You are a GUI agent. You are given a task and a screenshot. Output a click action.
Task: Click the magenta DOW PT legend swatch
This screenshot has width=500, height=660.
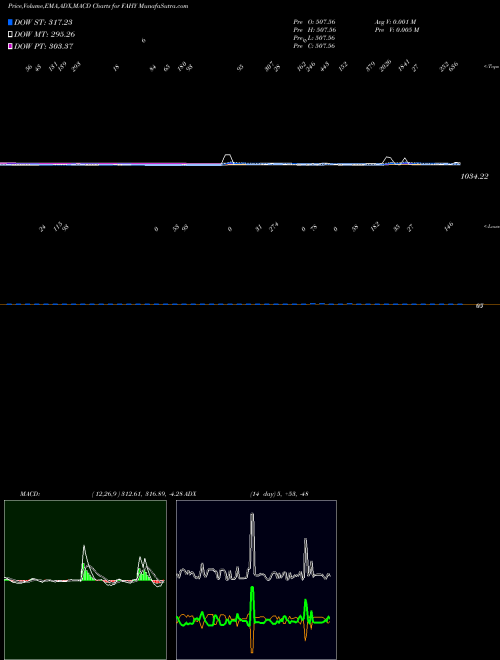(10, 46)
